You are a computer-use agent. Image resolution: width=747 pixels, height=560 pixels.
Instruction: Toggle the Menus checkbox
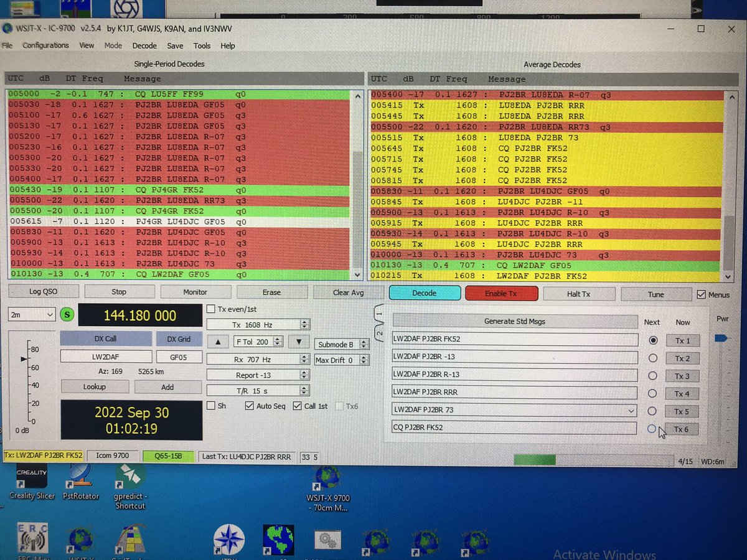(702, 294)
